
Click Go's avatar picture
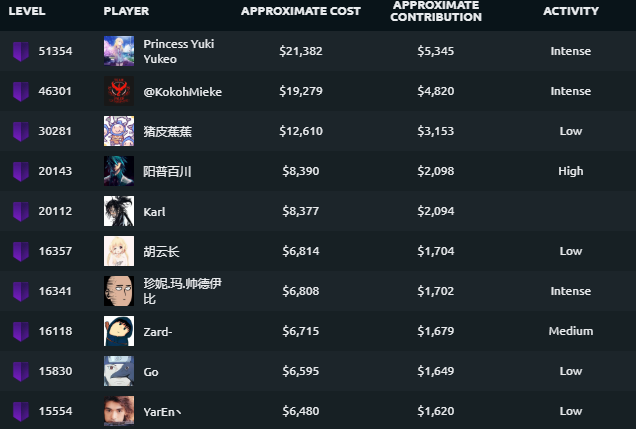click(119, 371)
